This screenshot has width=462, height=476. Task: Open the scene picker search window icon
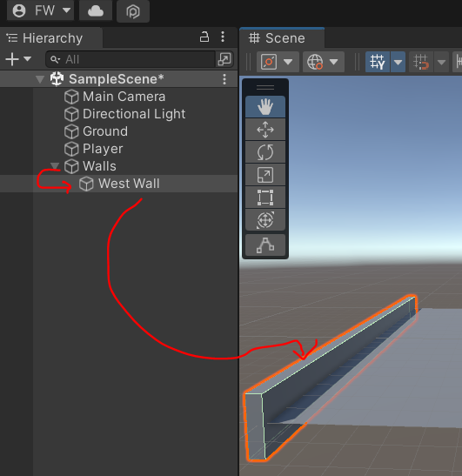click(x=224, y=59)
